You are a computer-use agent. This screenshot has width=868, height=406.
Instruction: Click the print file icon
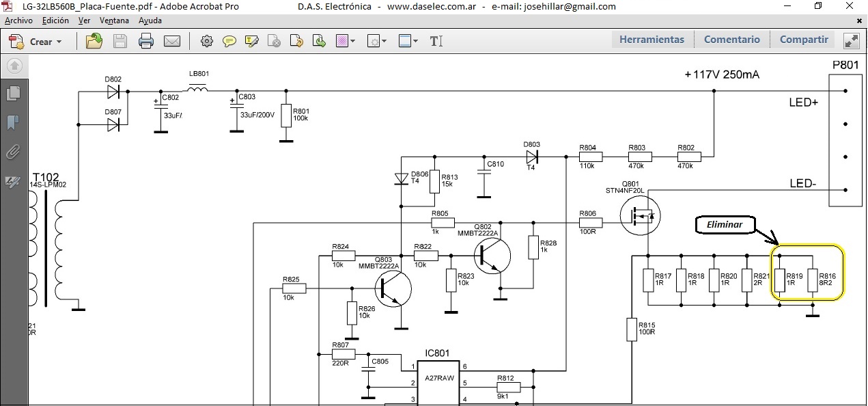tap(145, 41)
